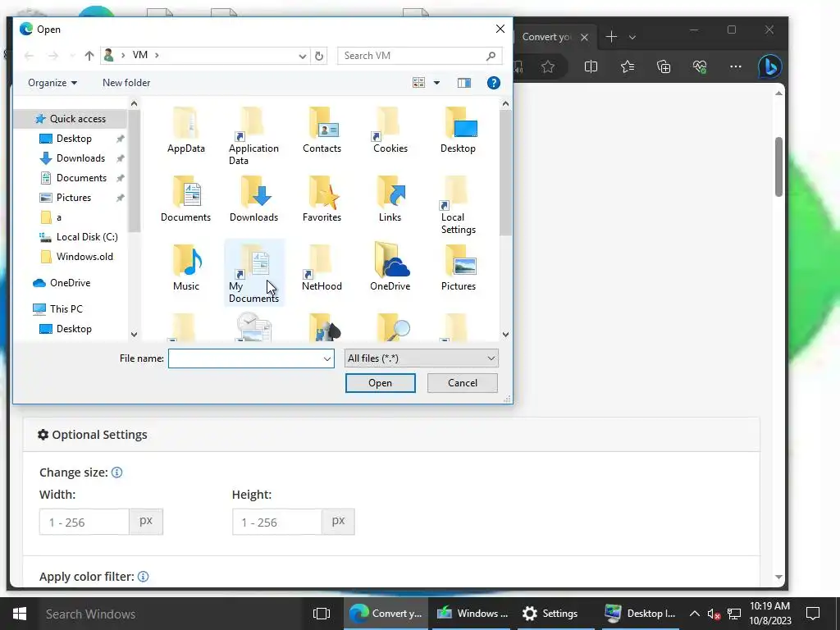The image size is (840, 630).
Task: Click the Open button
Action: click(381, 383)
